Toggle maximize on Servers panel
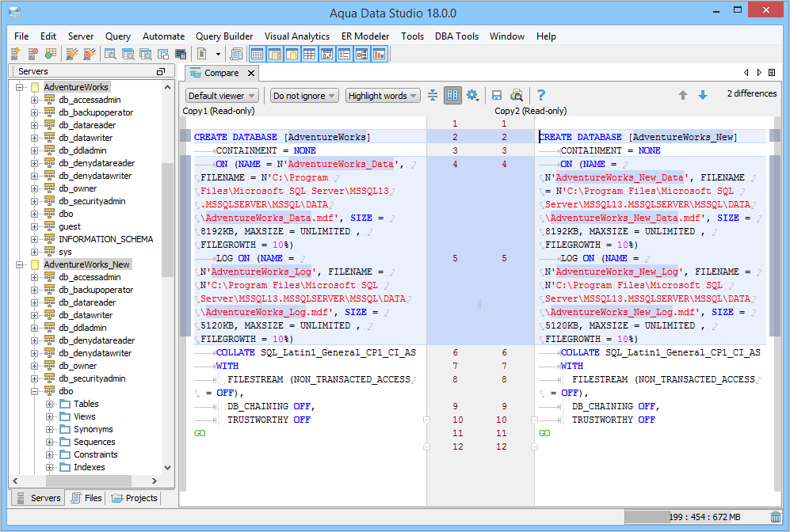 coord(161,72)
